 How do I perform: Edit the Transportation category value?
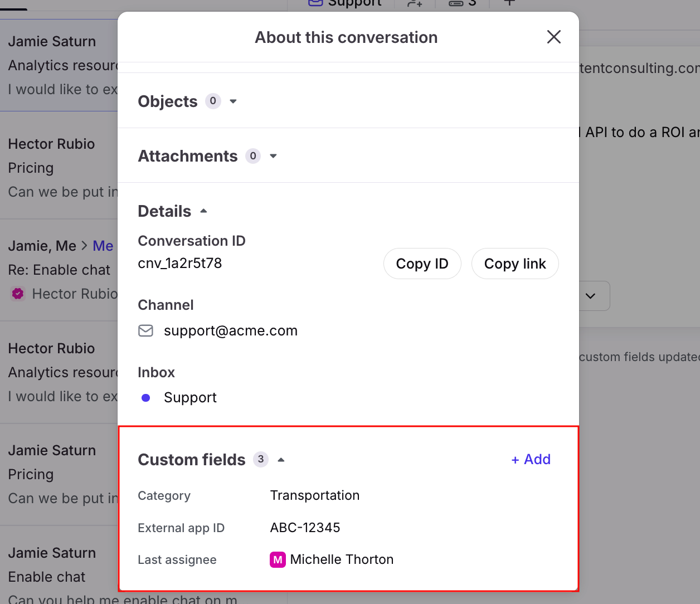[x=314, y=495]
